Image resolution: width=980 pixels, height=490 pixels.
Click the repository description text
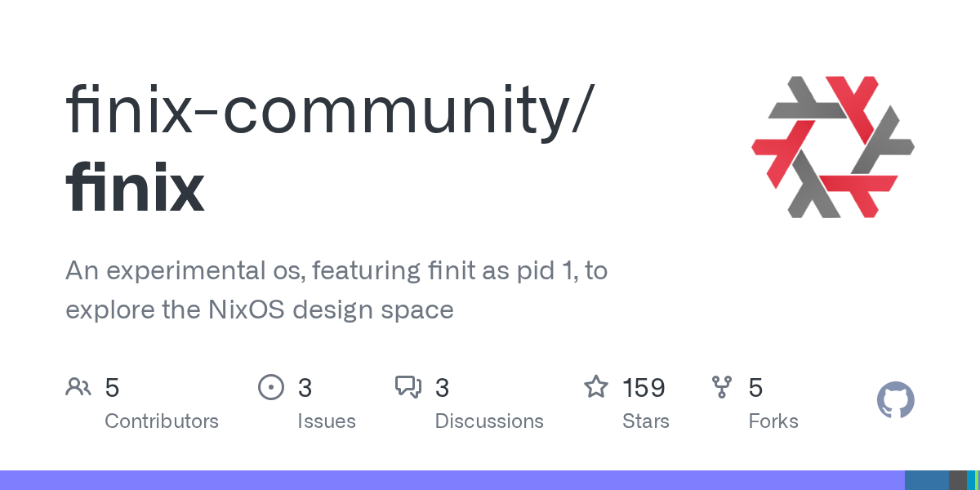(336, 290)
